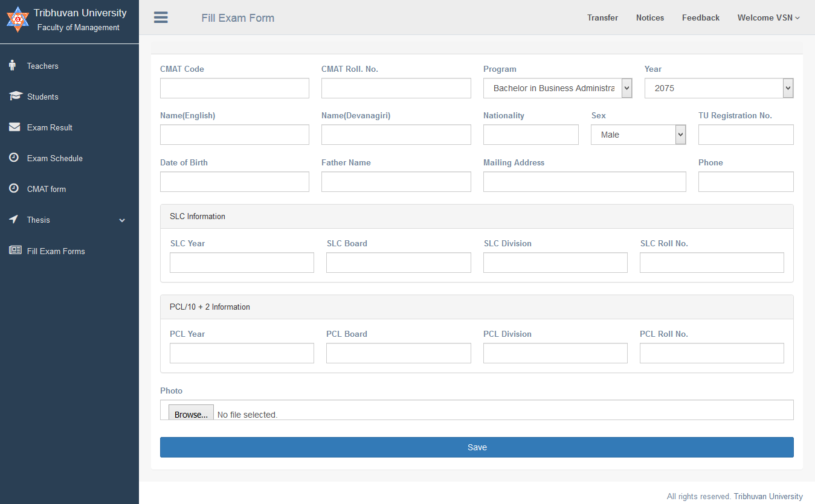The height and width of the screenshot is (504, 815).
Task: Click the Mailing Address text field
Action: click(584, 182)
